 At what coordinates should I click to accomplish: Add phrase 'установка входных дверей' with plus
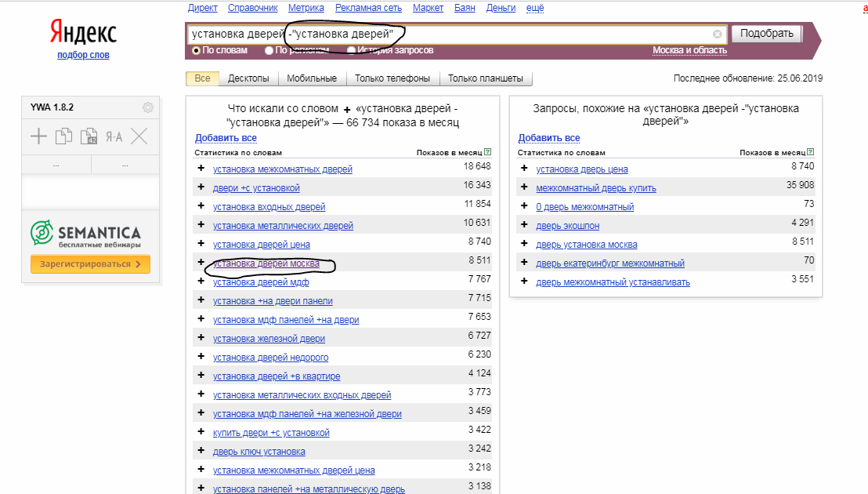point(201,205)
